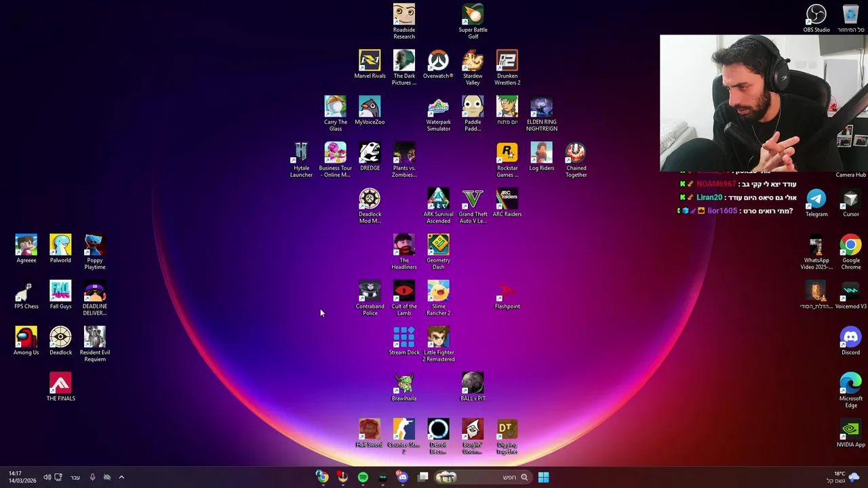Select the Marvel Rivals icon
The image size is (868, 488).
370,64
